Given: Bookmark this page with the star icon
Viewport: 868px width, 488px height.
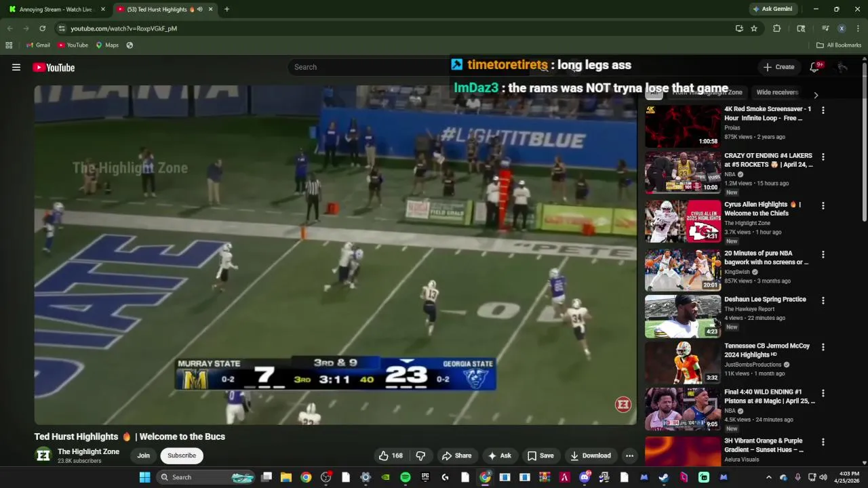Looking at the screenshot, I should click(754, 28).
